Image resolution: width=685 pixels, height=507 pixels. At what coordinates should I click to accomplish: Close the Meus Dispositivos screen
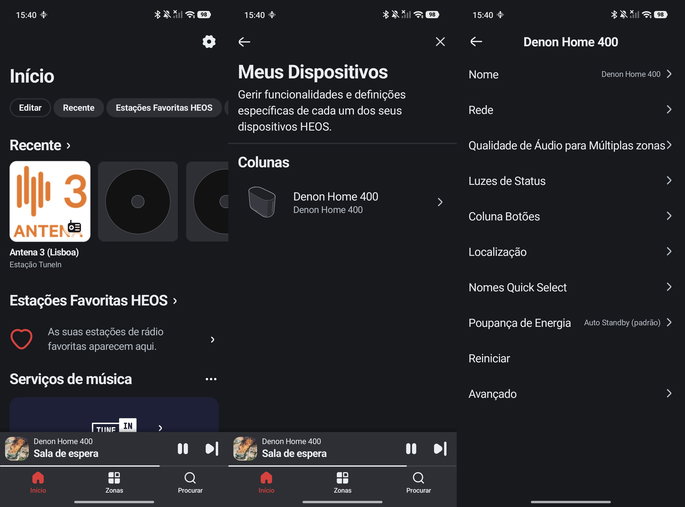point(440,41)
